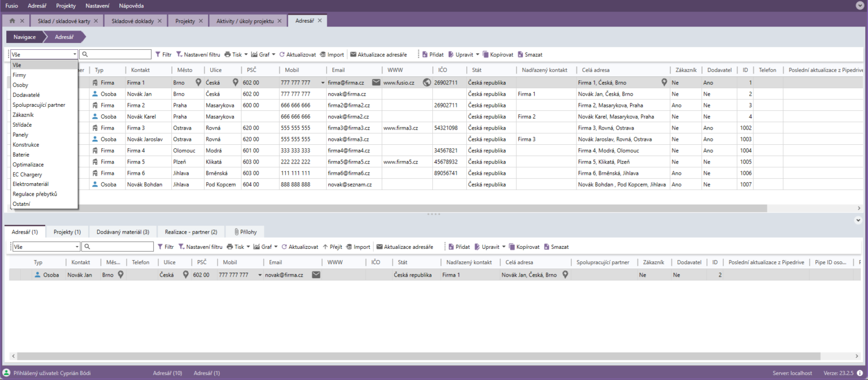Select the www.firma3.cz cell

tap(407, 128)
